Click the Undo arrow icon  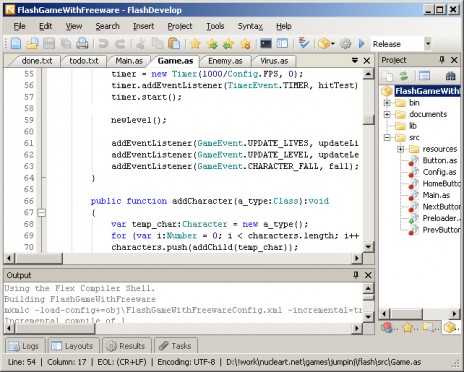click(103, 44)
